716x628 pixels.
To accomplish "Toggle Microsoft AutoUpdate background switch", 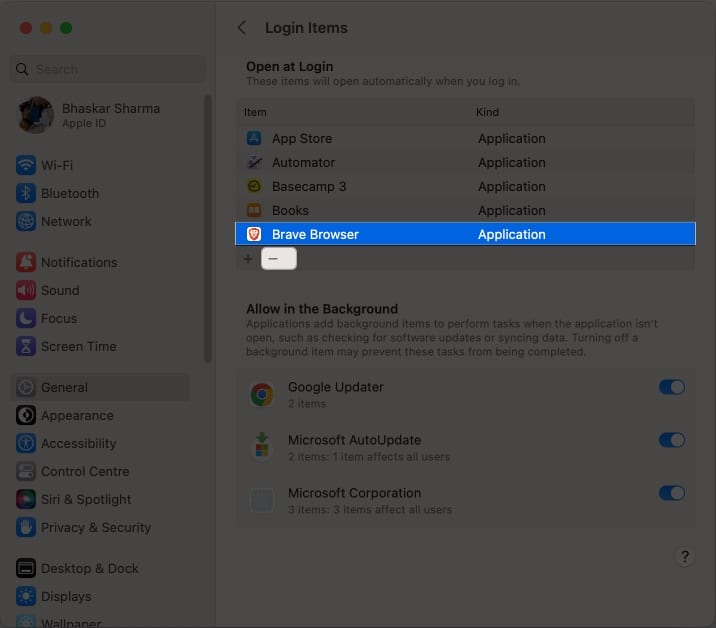I will coord(671,440).
